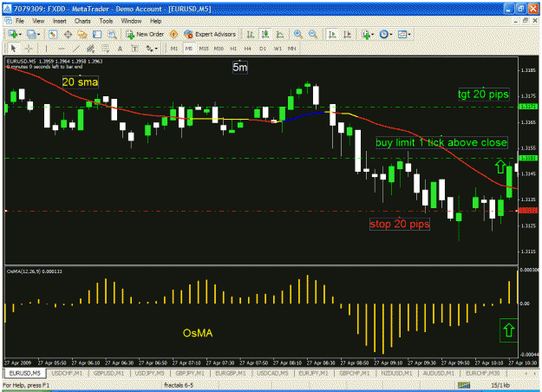The height and width of the screenshot is (392, 542).
Task: Expand the New Chart dropdown arrow
Action: coord(20,35)
